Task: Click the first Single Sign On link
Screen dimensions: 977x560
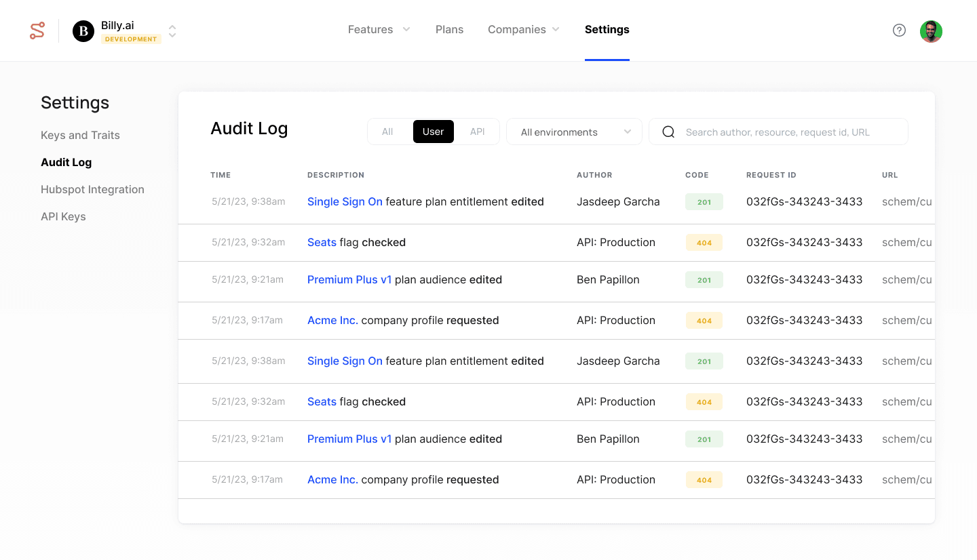Action: point(345,202)
